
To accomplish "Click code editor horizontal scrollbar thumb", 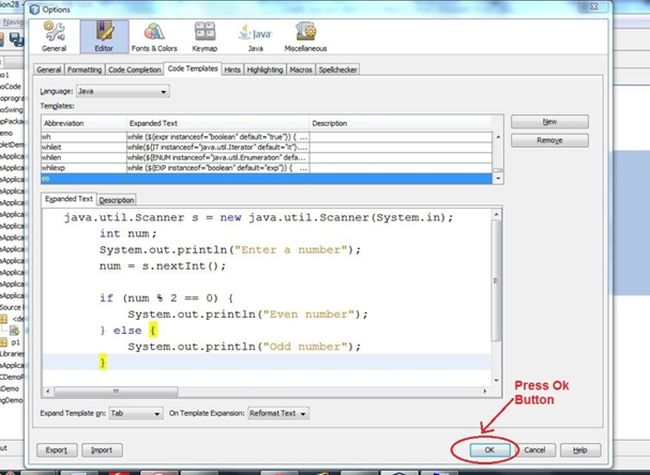I will 116,391.
